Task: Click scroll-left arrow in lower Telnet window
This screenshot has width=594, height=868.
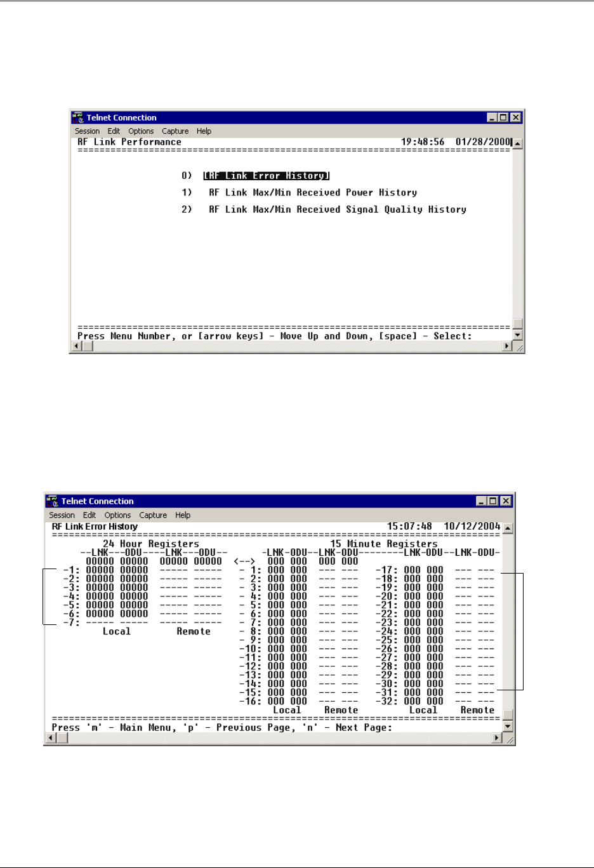Action: 51,738
